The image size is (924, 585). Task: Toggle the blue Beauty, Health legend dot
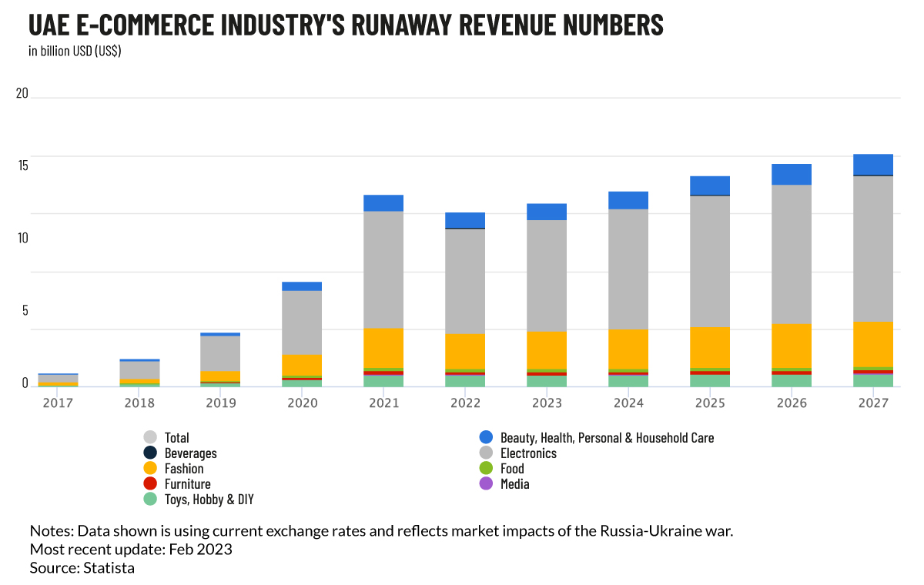pos(486,437)
